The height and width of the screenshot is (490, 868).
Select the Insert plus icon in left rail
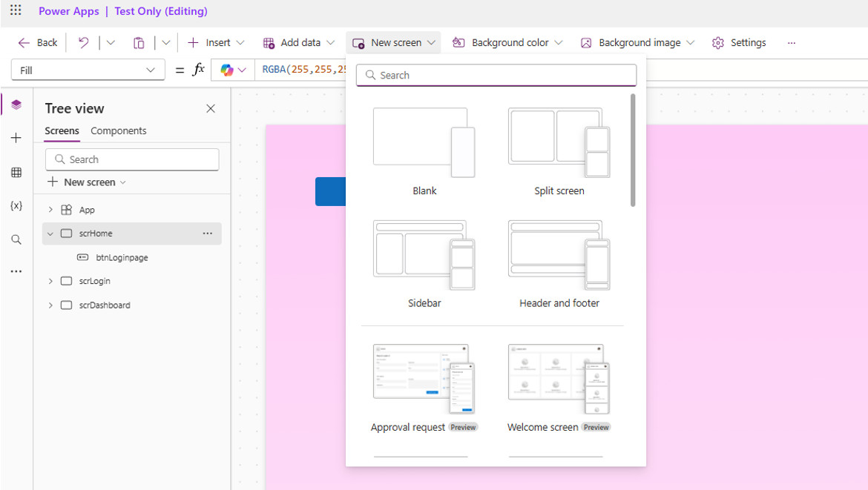(x=16, y=139)
